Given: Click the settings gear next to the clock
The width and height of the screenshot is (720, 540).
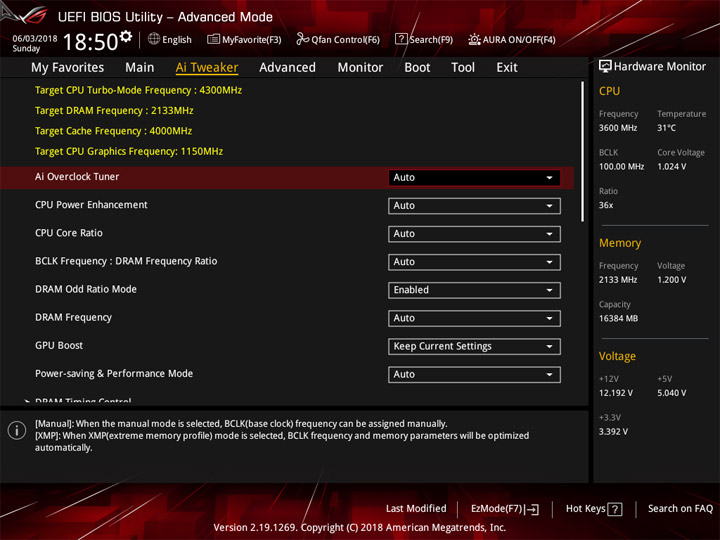Looking at the screenshot, I should point(126,36).
